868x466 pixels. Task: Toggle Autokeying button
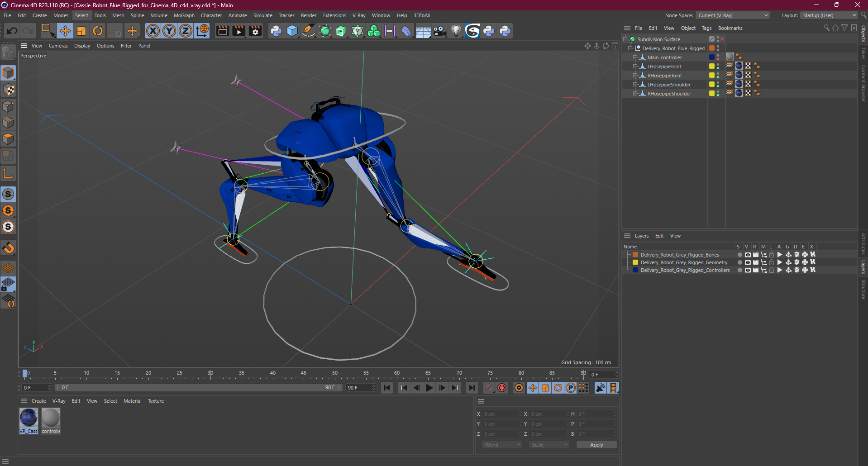point(502,388)
